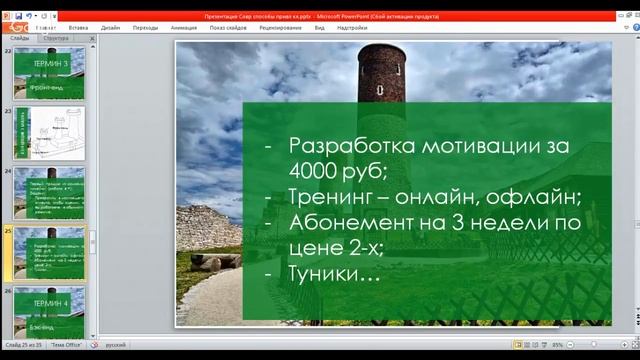Undo the last action
640x360 pixels.
29,16
